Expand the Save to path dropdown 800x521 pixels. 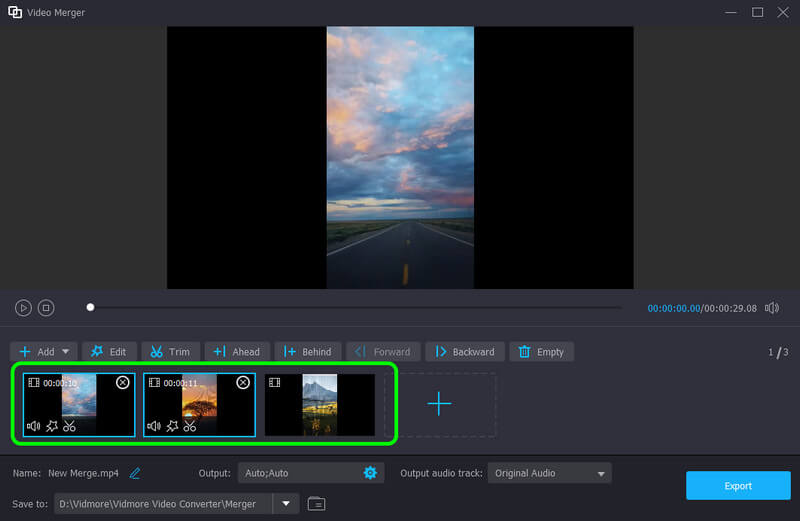pyautogui.click(x=285, y=504)
